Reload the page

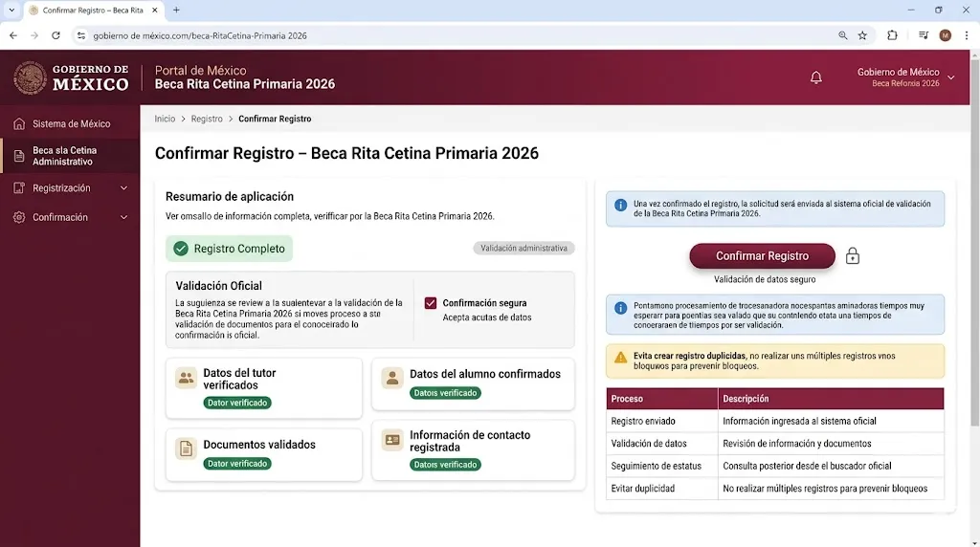coord(56,35)
